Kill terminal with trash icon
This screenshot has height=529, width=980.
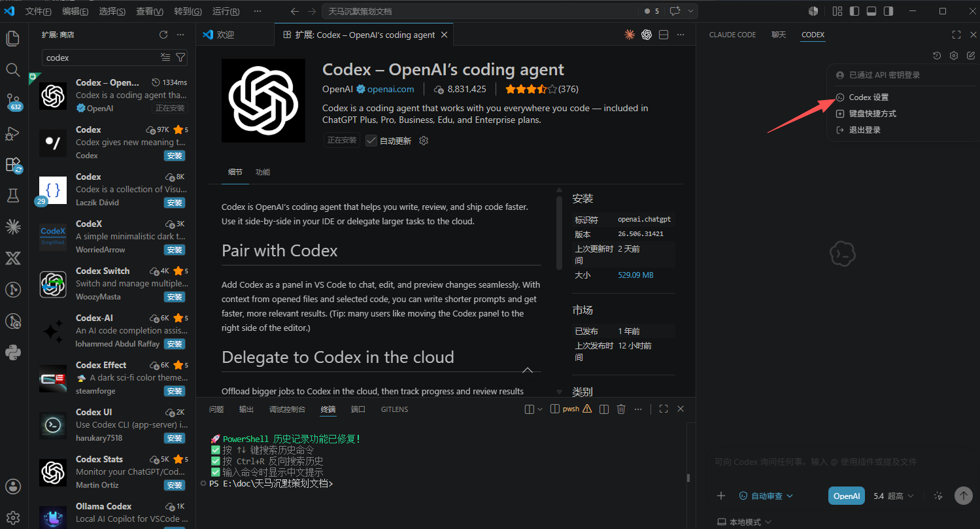(x=621, y=409)
